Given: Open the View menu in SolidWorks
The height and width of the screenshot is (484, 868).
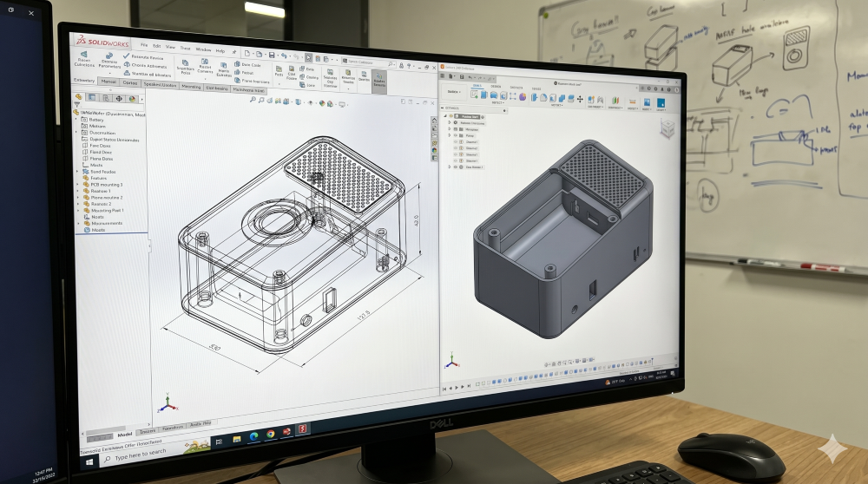Looking at the screenshot, I should [170, 47].
